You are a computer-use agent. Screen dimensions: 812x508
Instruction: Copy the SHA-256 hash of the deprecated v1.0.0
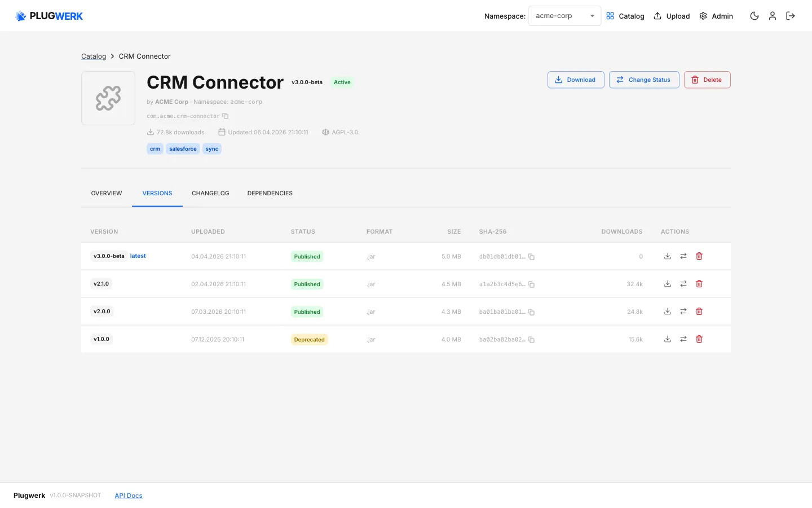click(x=531, y=339)
